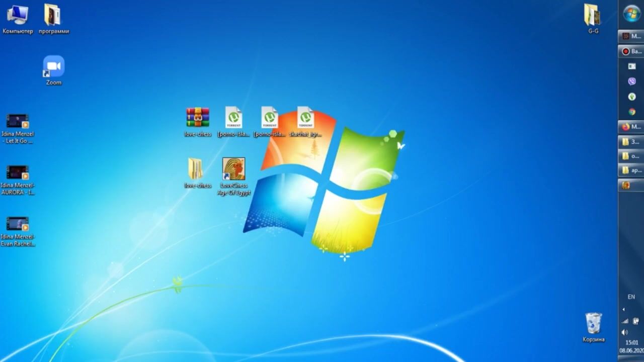Select the skachat_igr torrent file
Screen dimensions: 644x362
pyautogui.click(x=305, y=118)
